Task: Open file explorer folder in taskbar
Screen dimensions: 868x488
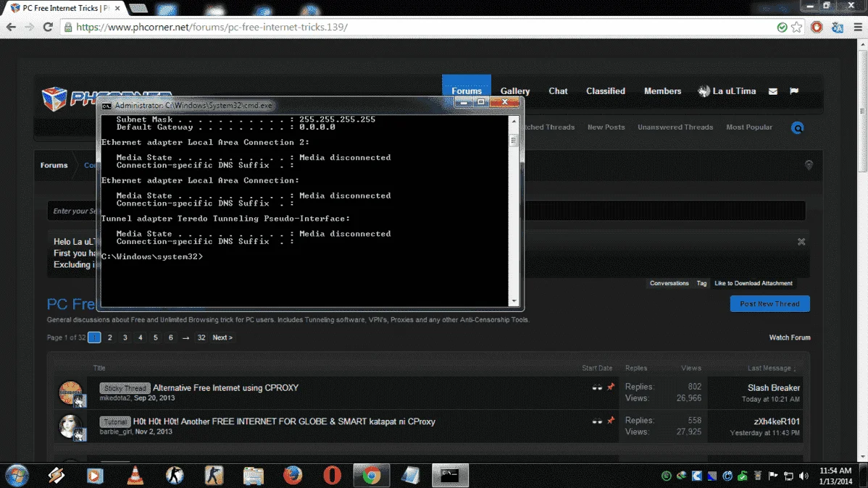Action: [x=254, y=475]
